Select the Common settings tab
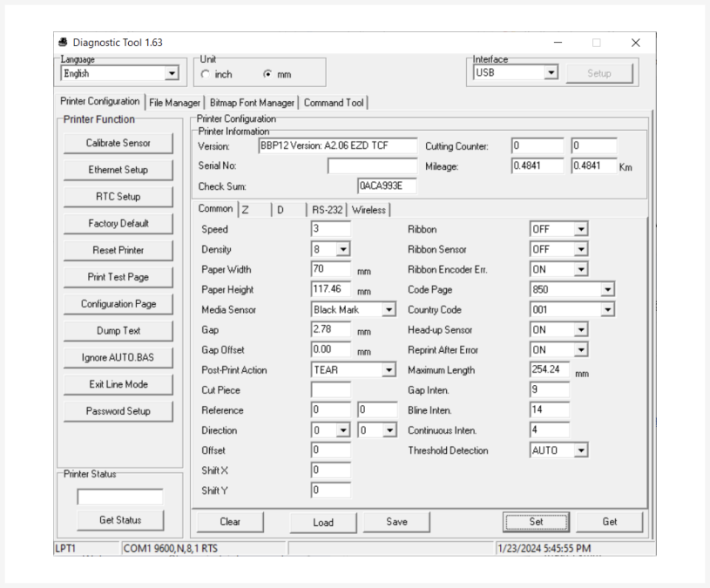The image size is (710, 588). point(215,209)
